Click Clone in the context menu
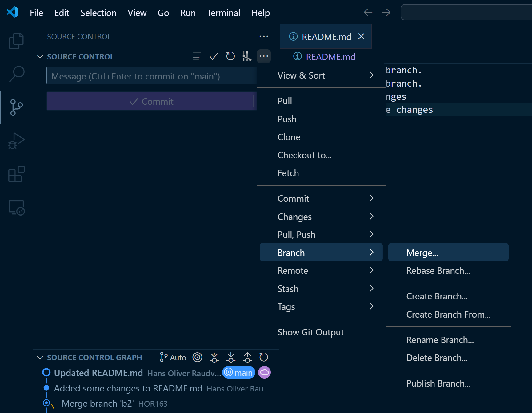Viewport: 532px width, 413px height. (321, 137)
